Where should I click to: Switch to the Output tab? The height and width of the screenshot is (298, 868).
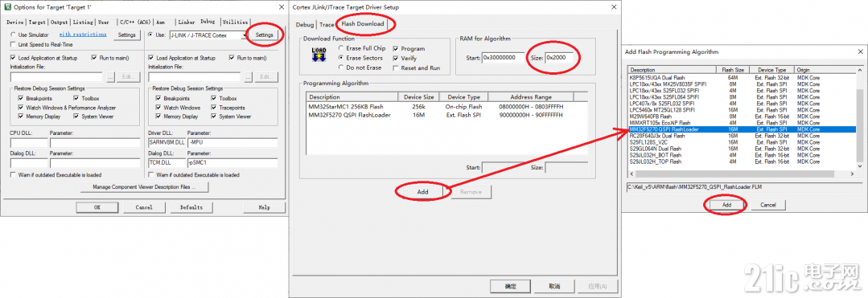point(60,22)
